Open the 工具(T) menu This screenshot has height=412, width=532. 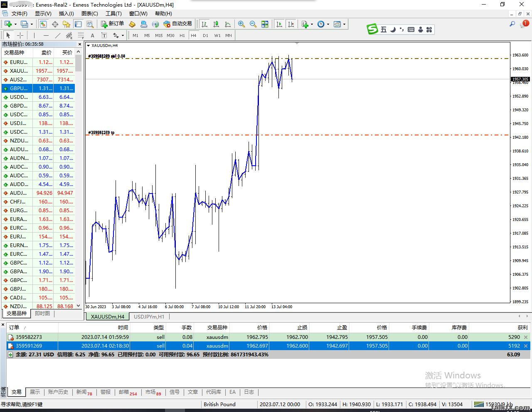tap(113, 14)
